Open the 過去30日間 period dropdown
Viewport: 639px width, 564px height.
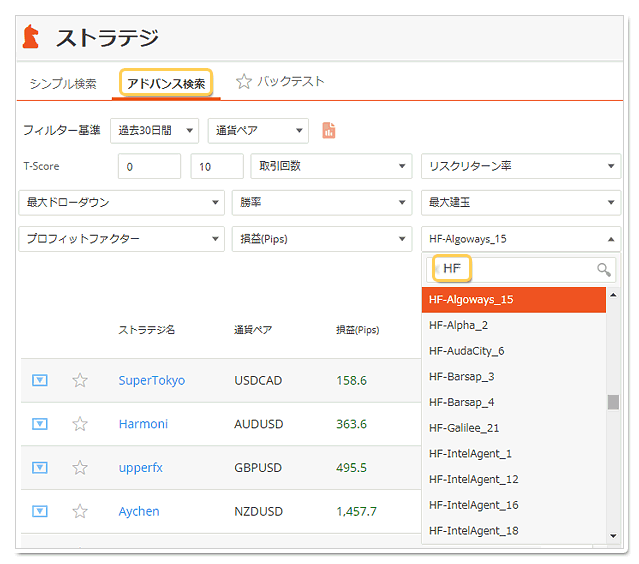154,131
